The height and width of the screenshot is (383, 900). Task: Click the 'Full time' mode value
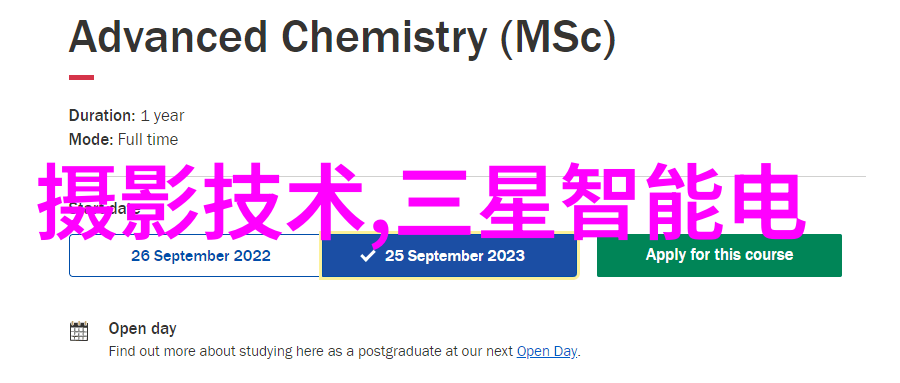pos(148,140)
